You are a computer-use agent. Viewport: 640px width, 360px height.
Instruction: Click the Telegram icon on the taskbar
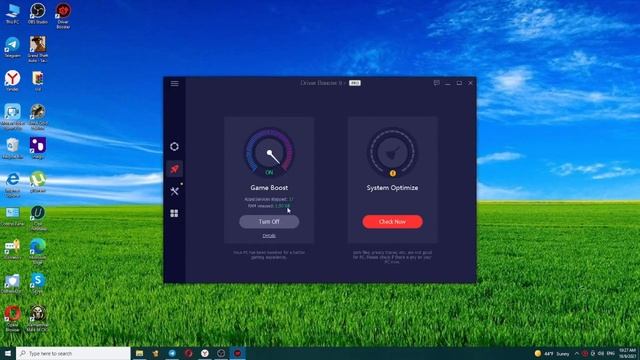[172, 353]
